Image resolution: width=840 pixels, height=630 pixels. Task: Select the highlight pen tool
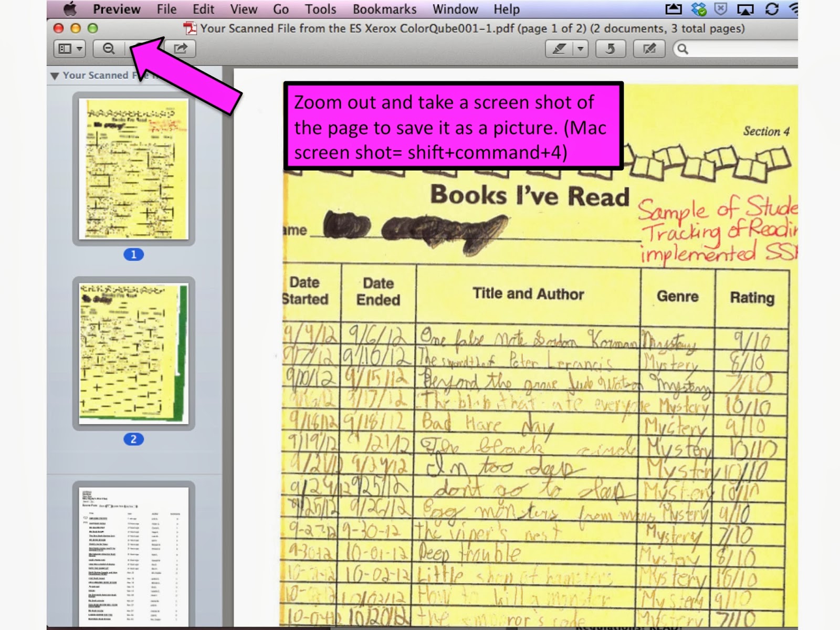tap(559, 49)
